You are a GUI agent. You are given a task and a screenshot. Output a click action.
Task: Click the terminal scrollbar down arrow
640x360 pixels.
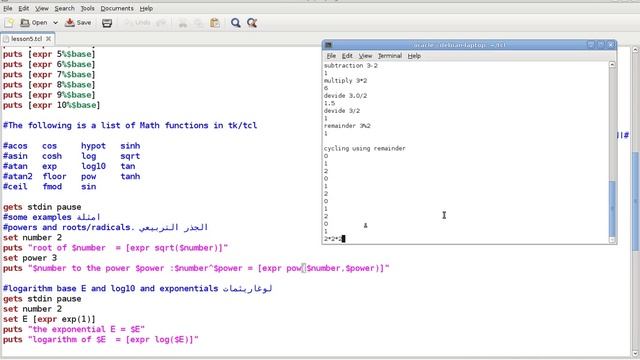612,240
